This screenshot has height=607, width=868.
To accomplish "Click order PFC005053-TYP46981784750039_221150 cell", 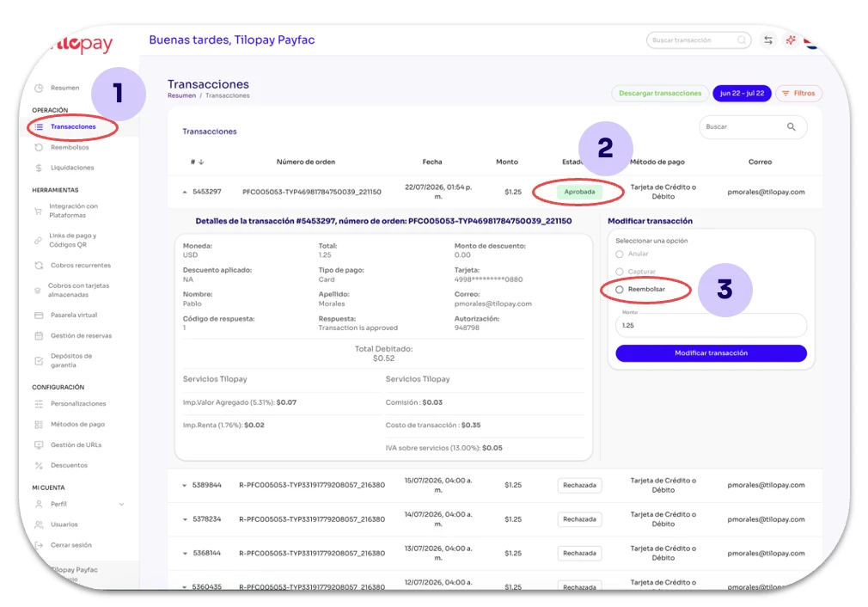I will (312, 193).
